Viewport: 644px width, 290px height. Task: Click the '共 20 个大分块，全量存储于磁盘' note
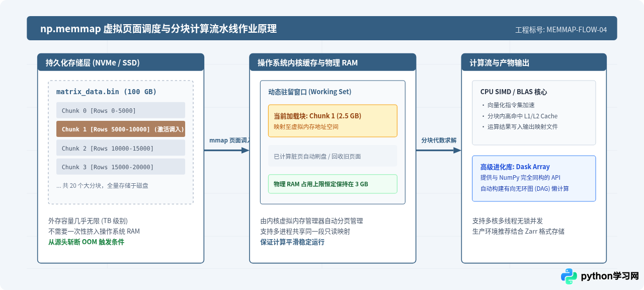(x=102, y=185)
